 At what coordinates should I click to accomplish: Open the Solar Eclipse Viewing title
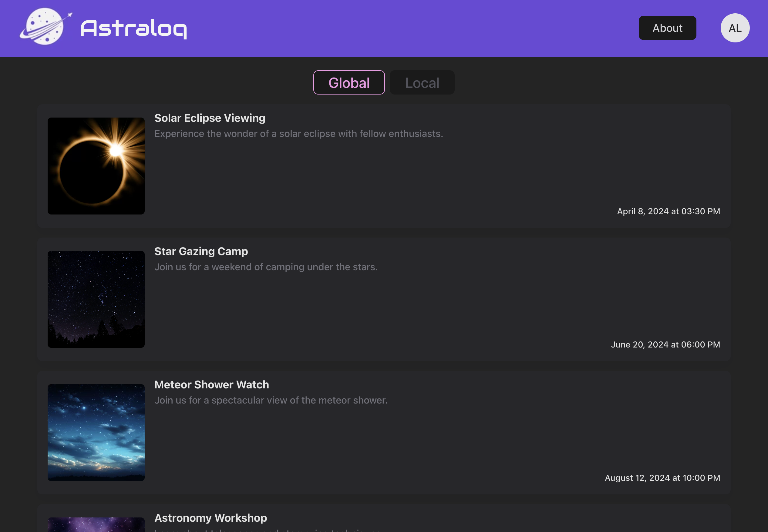point(210,118)
